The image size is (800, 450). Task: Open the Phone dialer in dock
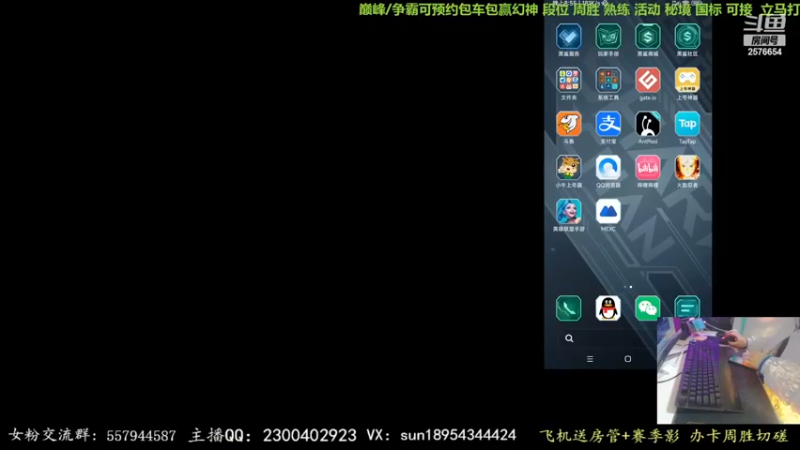[568, 308]
